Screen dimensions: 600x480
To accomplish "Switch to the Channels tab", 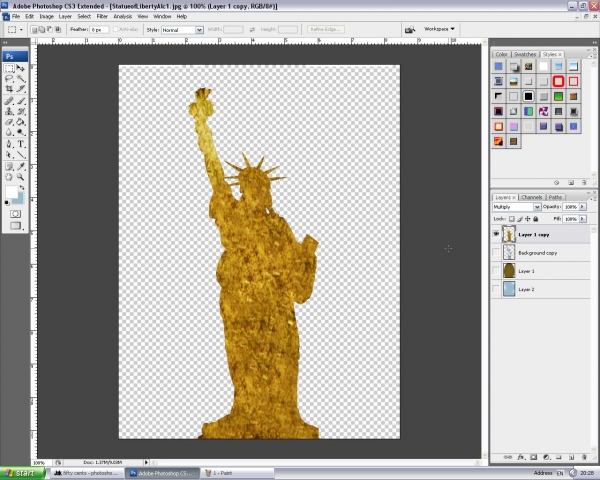I will [532, 197].
